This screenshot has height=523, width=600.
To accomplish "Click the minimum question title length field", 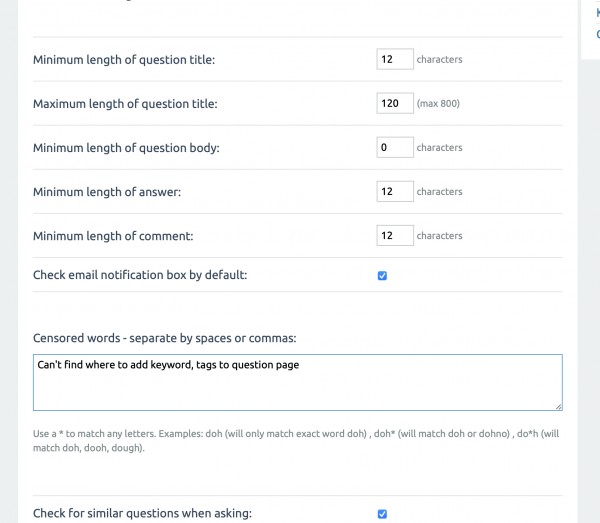I will pyautogui.click(x=395, y=59).
